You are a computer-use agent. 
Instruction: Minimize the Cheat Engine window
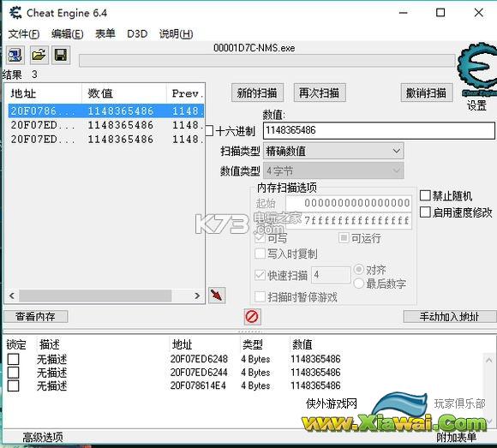404,13
